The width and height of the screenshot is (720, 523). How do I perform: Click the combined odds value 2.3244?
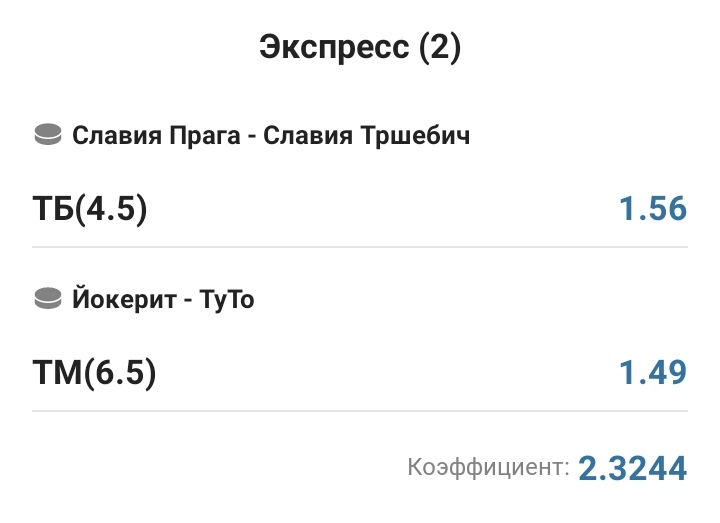click(x=634, y=467)
